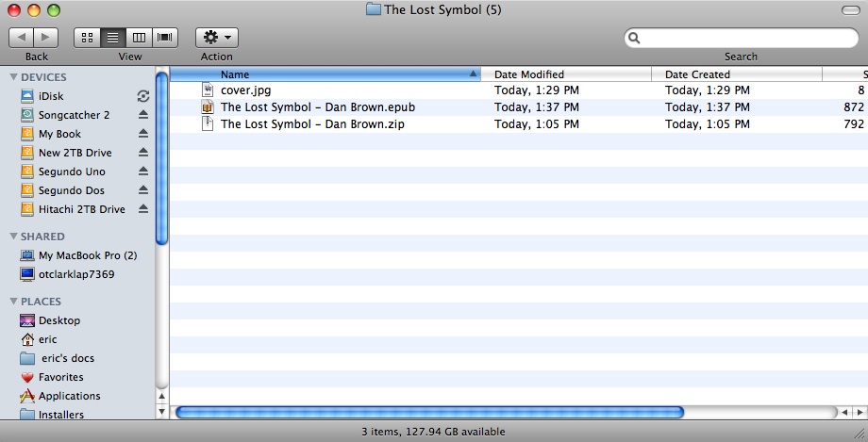Click The Lost Symbol (5) title folder icon

(374, 9)
